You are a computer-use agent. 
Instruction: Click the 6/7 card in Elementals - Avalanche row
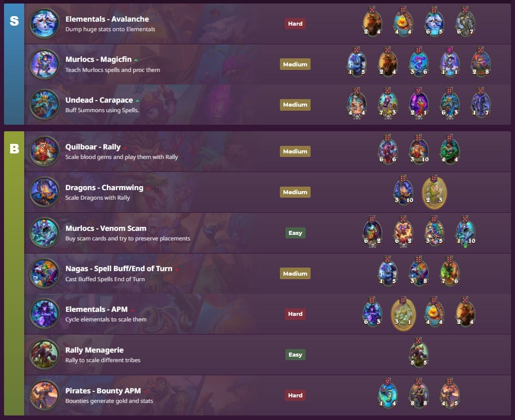click(465, 21)
